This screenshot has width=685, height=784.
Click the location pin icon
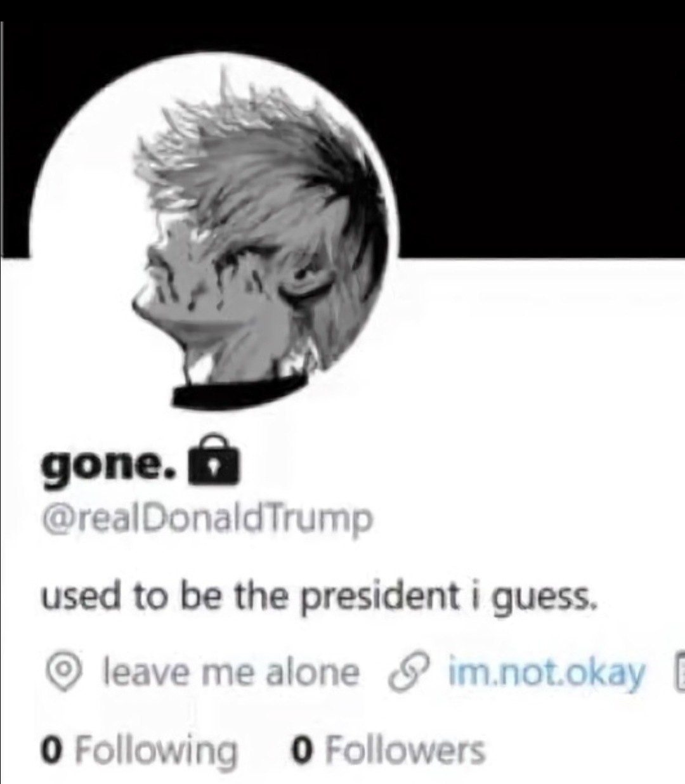click(61, 672)
